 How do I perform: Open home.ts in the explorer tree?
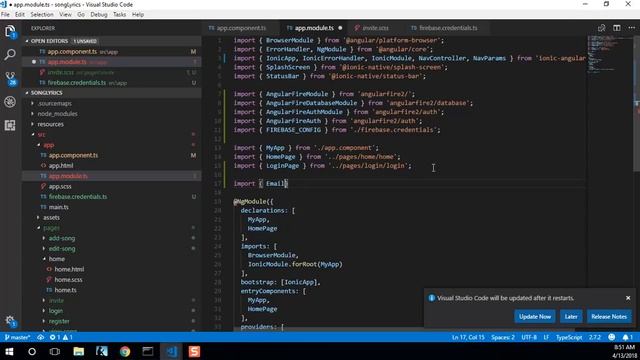click(x=65, y=290)
